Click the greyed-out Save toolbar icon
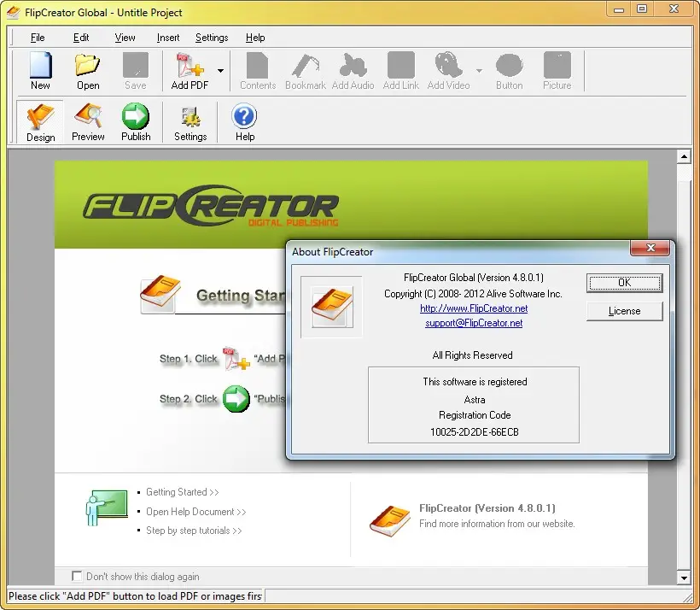The width and height of the screenshot is (700, 610). pyautogui.click(x=135, y=71)
